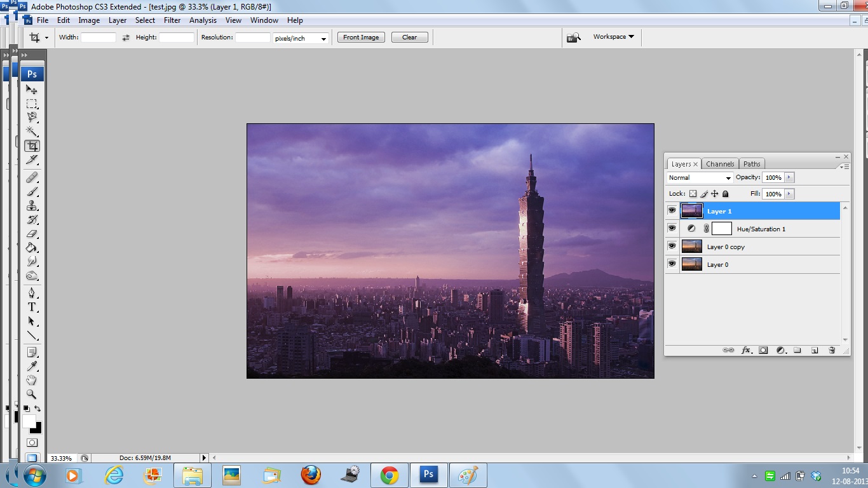The image size is (868, 488).
Task: Click the Front Image button
Action: 361,37
